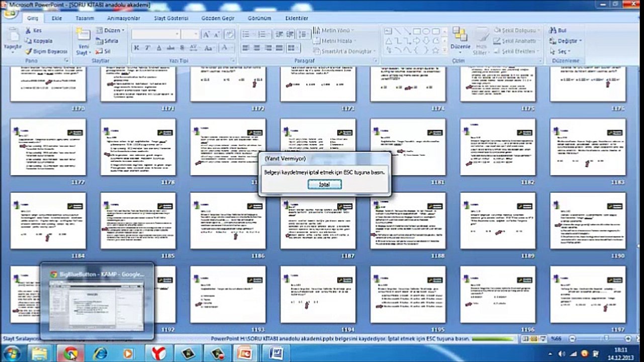Zoom out with the minus button
The height and width of the screenshot is (362, 644).
[572, 339]
